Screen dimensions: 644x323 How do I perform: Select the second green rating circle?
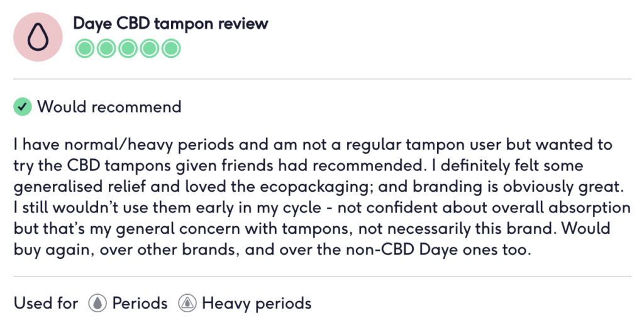pyautogui.click(x=106, y=48)
